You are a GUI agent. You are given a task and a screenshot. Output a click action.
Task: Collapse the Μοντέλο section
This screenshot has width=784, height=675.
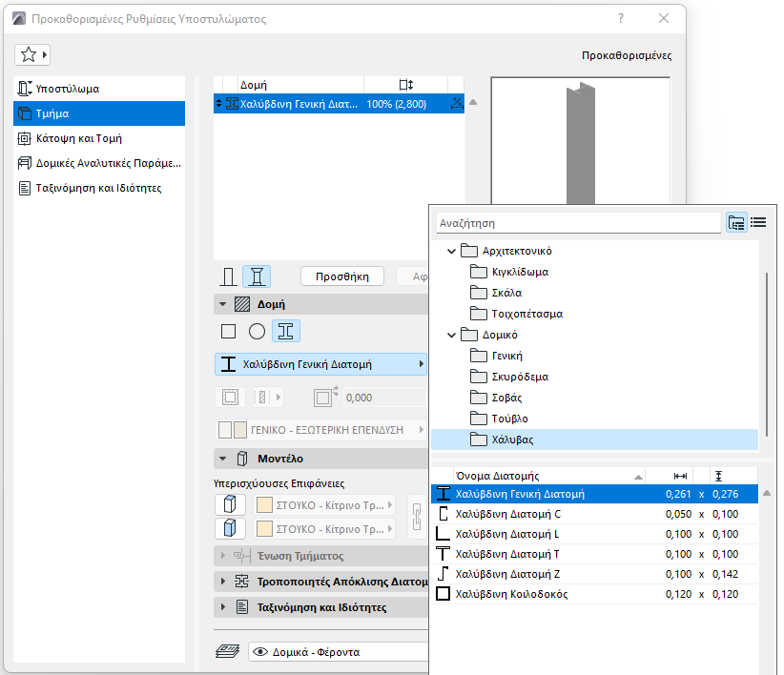click(x=222, y=459)
